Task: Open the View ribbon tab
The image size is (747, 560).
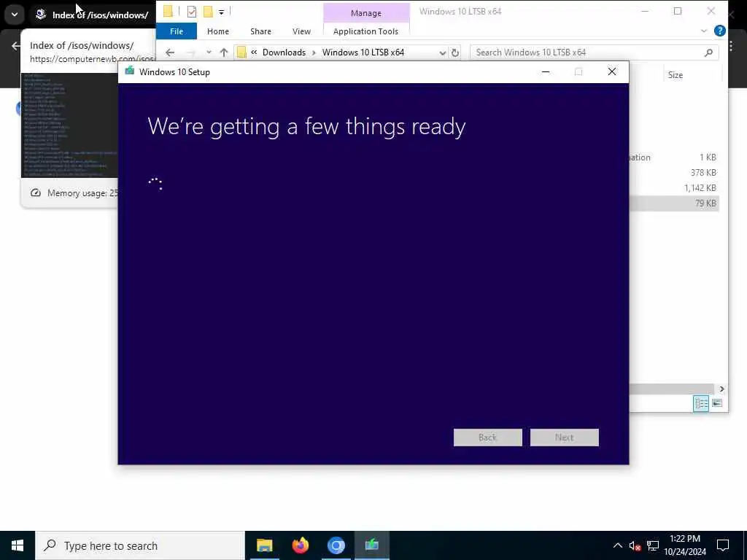Action: pyautogui.click(x=301, y=31)
